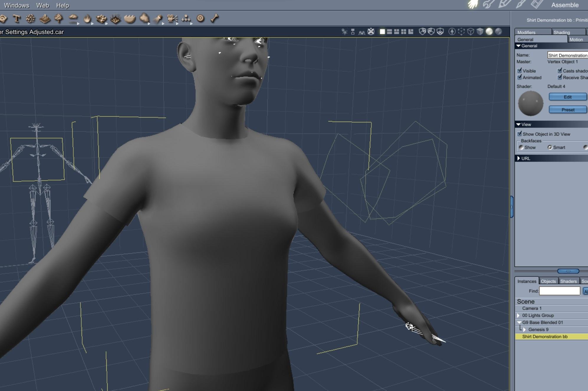
Task: Click the terrain tool icon
Action: point(45,19)
